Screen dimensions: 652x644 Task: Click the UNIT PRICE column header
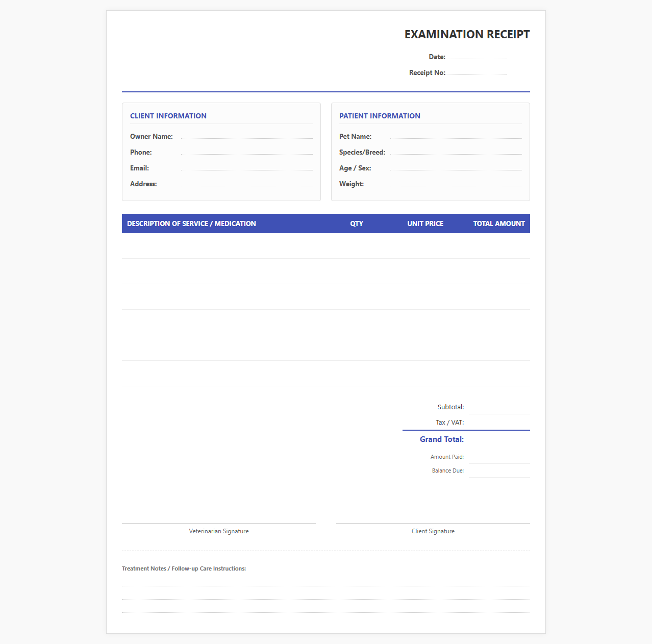tap(425, 224)
